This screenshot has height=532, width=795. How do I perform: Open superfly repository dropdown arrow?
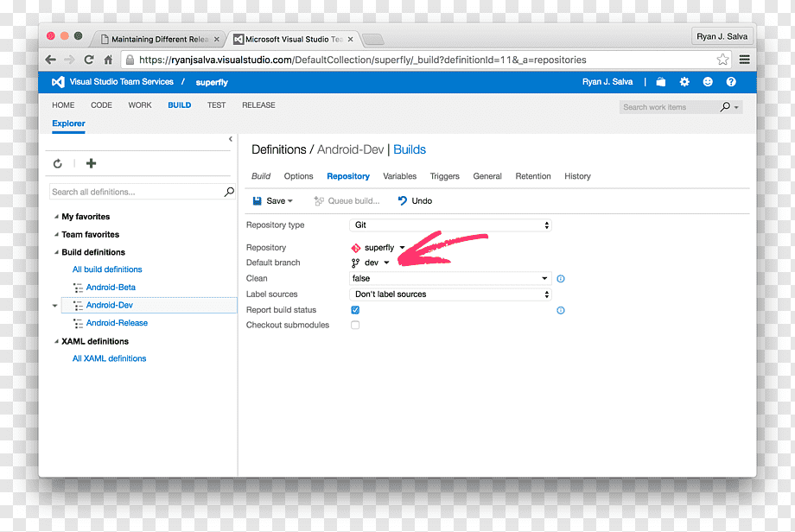[402, 248]
